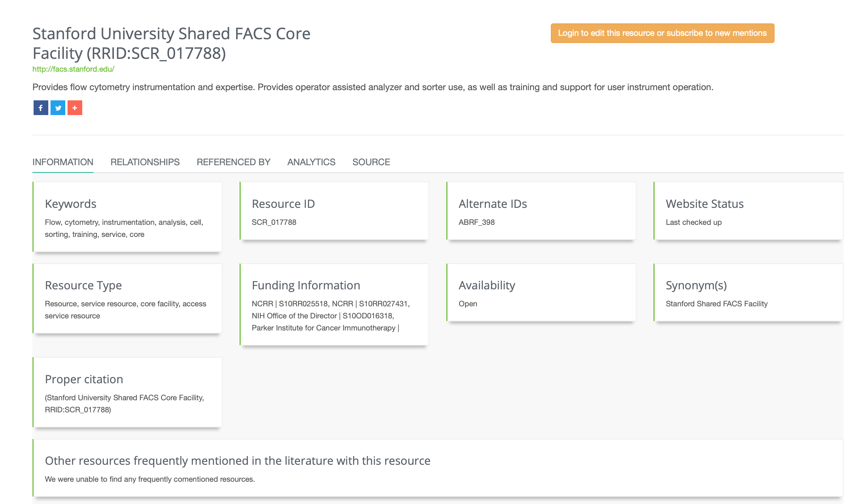Share on Twitter icon
The width and height of the screenshot is (867, 504).
pyautogui.click(x=58, y=108)
